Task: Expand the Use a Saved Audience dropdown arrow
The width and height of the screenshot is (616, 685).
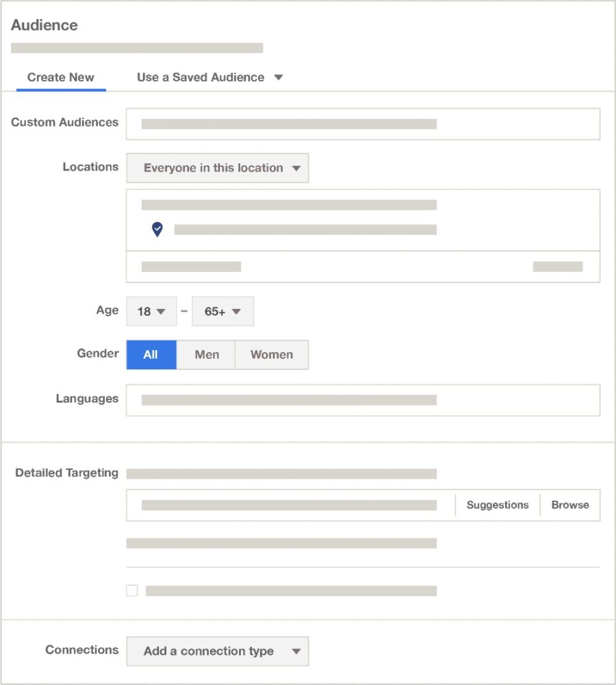Action: pos(279,77)
